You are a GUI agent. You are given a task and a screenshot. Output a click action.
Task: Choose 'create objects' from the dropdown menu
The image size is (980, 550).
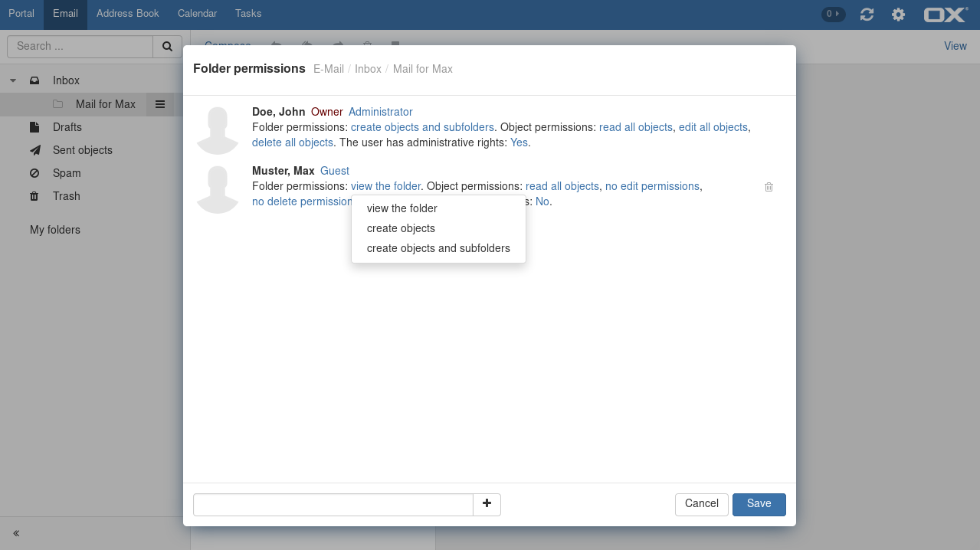click(x=401, y=228)
